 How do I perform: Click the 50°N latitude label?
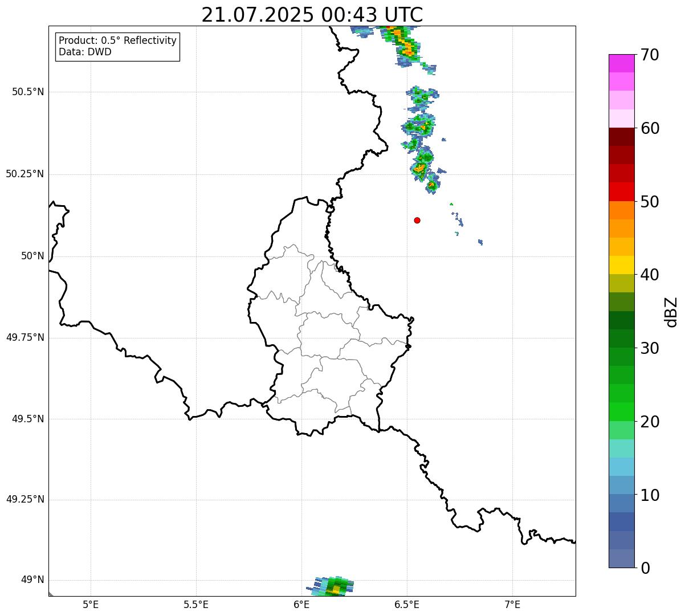[32, 256]
